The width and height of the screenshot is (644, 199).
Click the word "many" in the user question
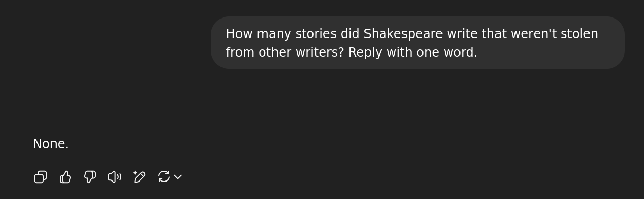pos(268,34)
